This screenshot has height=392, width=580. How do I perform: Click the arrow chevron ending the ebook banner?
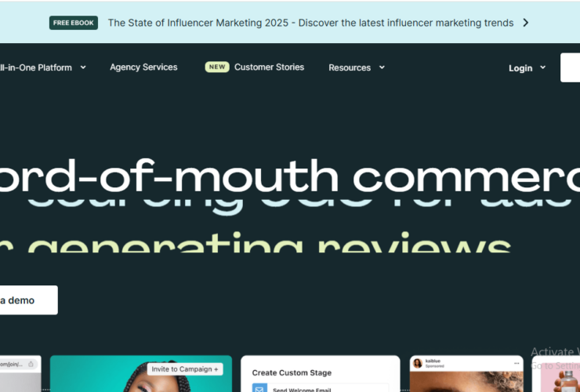click(x=526, y=23)
